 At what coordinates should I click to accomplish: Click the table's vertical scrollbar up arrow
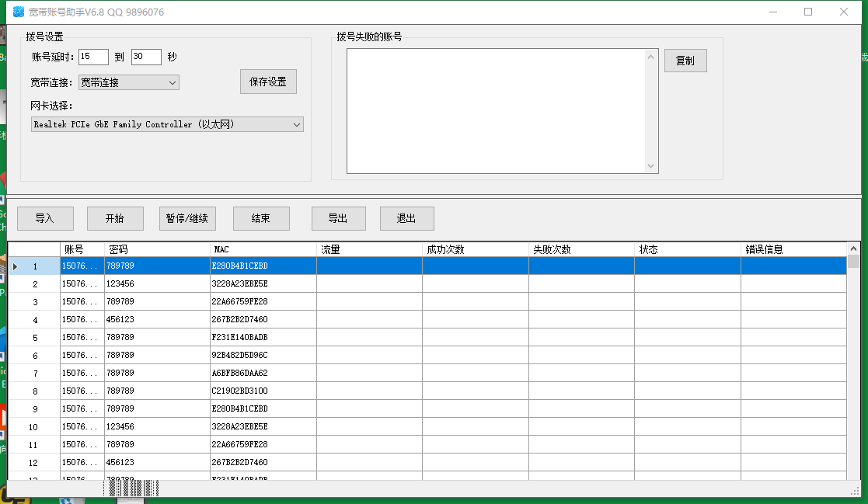(x=854, y=249)
